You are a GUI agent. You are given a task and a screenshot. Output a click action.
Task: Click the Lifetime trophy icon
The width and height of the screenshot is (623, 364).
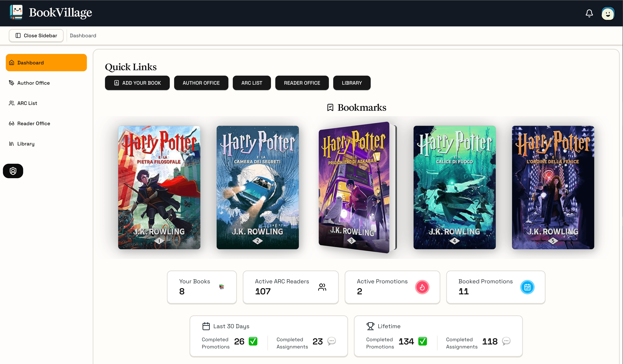(370, 326)
